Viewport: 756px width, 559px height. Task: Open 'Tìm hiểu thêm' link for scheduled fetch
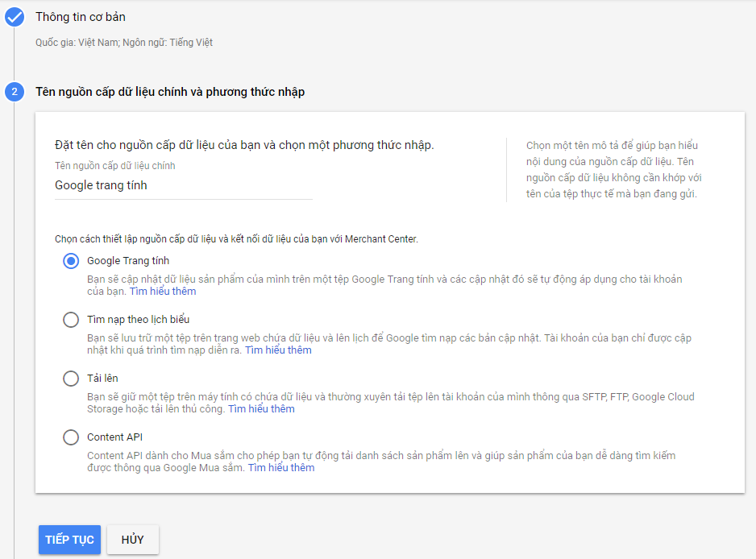click(x=278, y=350)
